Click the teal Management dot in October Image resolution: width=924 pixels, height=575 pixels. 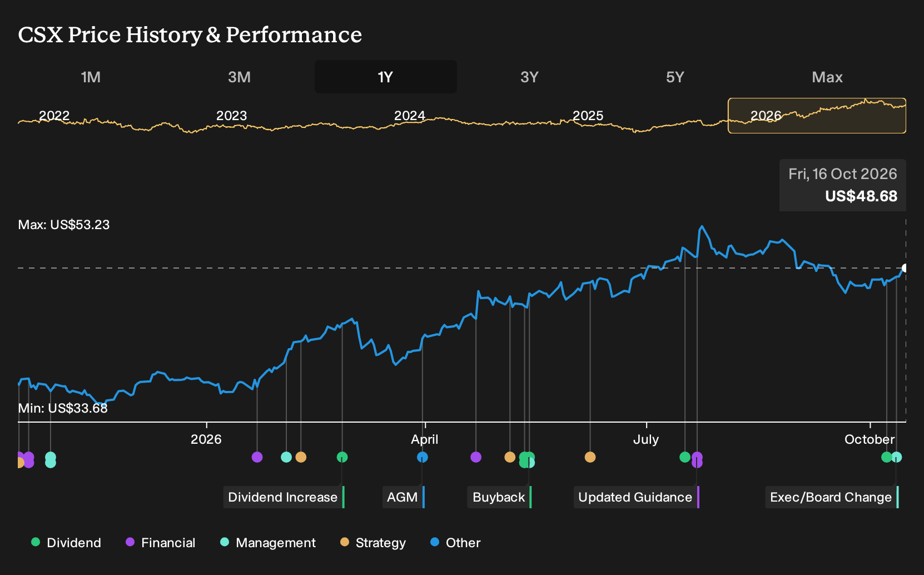point(897,457)
